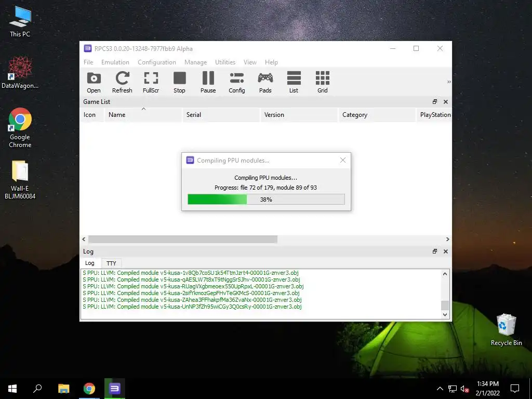532x399 pixels.
Task: Click the log scrollbar up arrow
Action: [445, 273]
